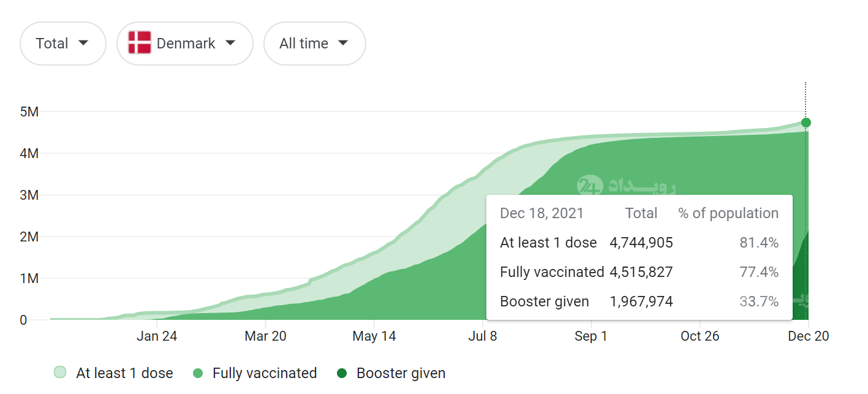Click the arrow beside Total
Viewport: 868px width, 394px height.
tap(83, 43)
